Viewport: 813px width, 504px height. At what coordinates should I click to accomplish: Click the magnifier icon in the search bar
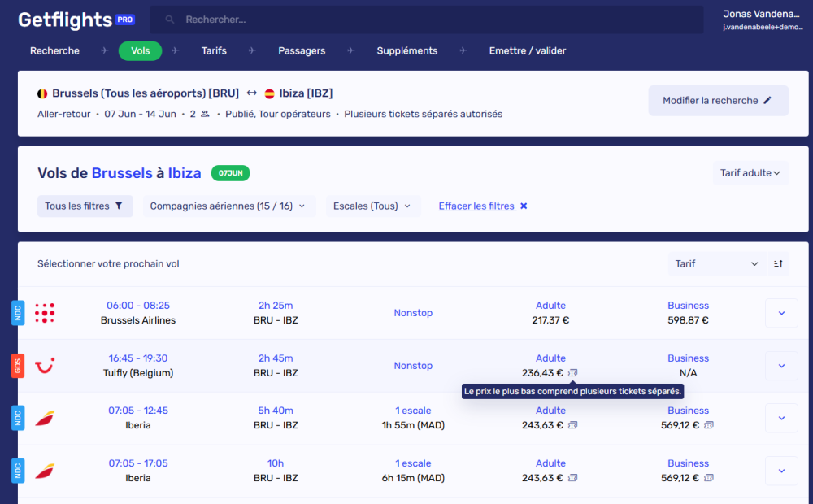168,19
